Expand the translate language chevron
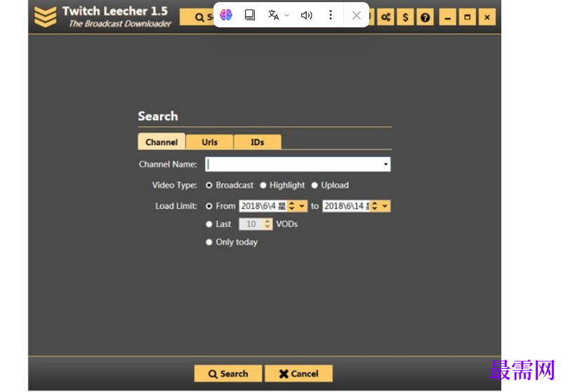This screenshot has height=392, width=568. pyautogui.click(x=287, y=15)
